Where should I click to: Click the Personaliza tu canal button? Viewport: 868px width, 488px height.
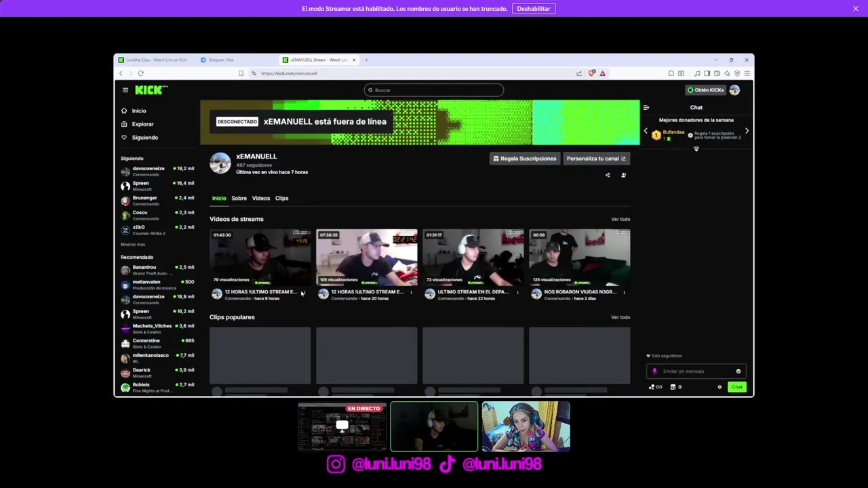tap(596, 159)
